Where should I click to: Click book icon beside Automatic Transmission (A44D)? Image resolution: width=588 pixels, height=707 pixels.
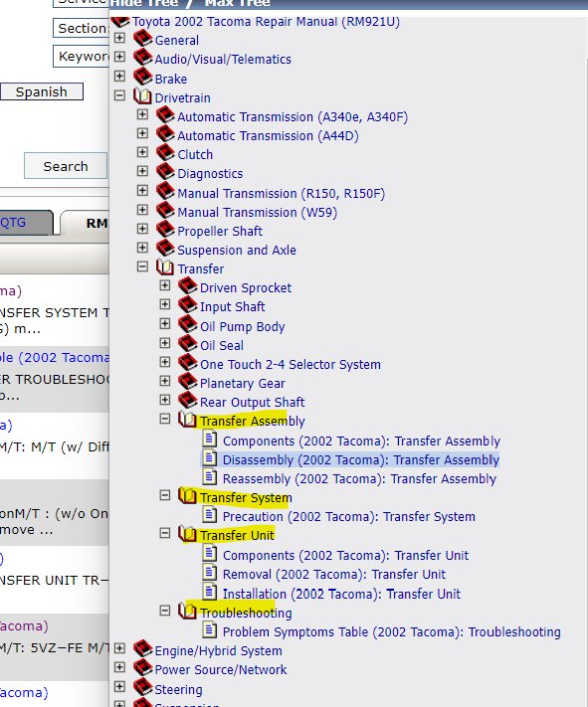click(165, 134)
